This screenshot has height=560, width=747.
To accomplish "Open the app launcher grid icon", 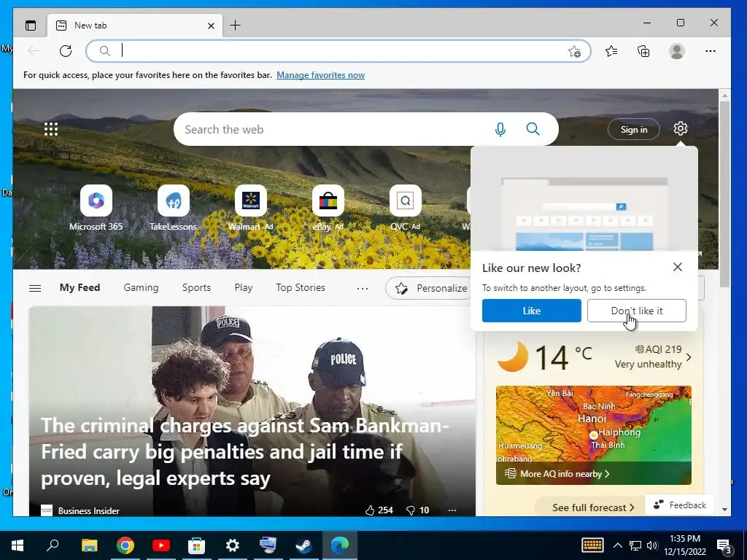I will pos(51,129).
